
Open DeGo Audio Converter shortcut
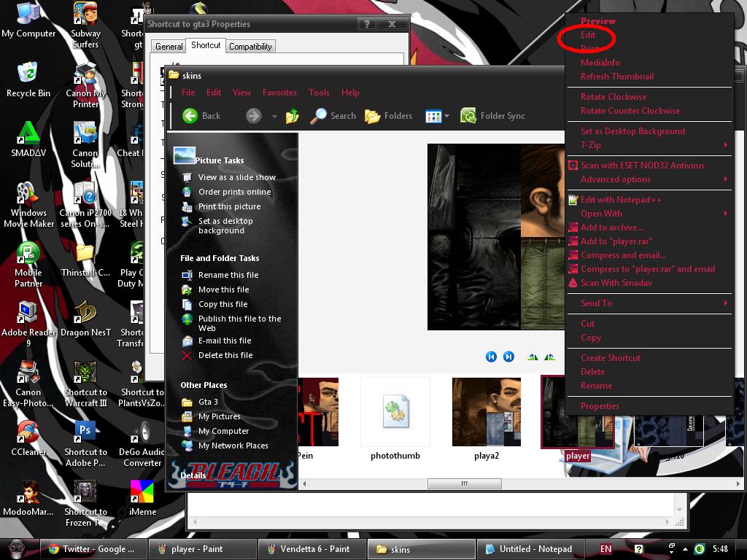[x=142, y=444]
